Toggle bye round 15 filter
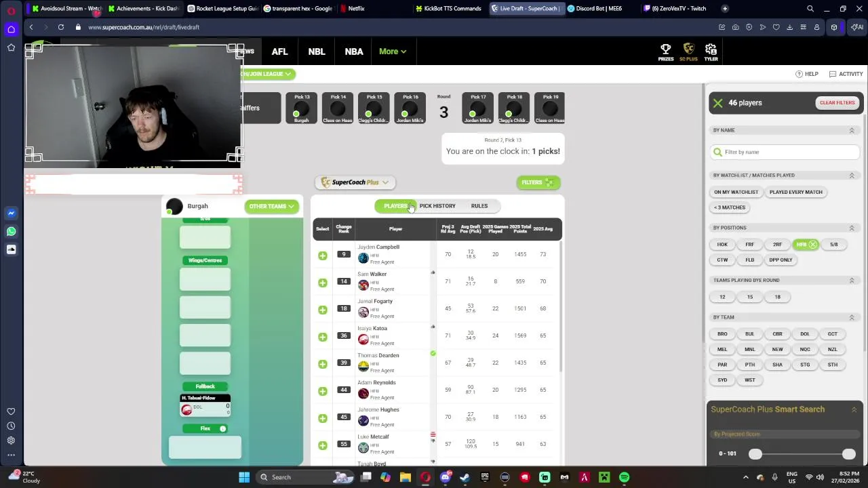Screen dimensions: 868x488 [x=750, y=297]
